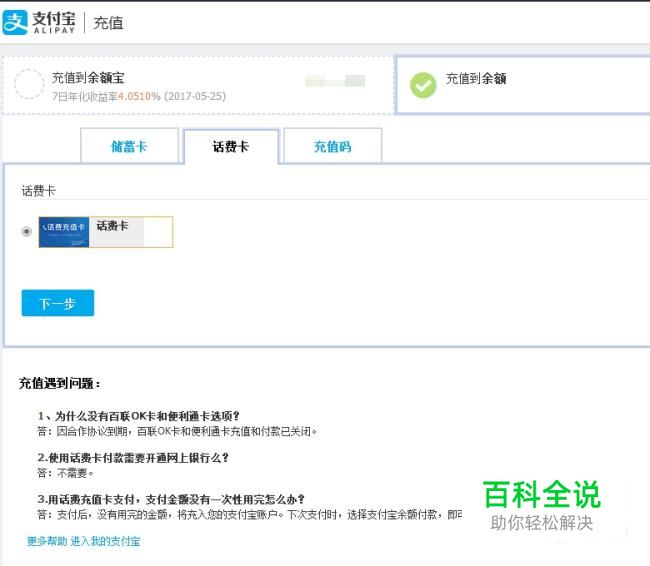Select the 充值到余额宝 radio circle

click(x=29, y=84)
